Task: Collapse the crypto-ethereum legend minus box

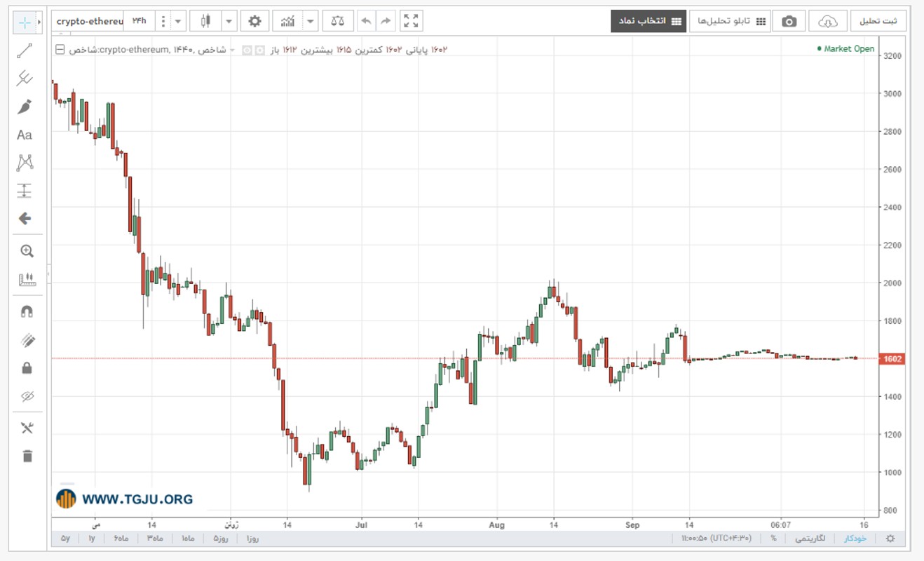Action: tap(60, 50)
